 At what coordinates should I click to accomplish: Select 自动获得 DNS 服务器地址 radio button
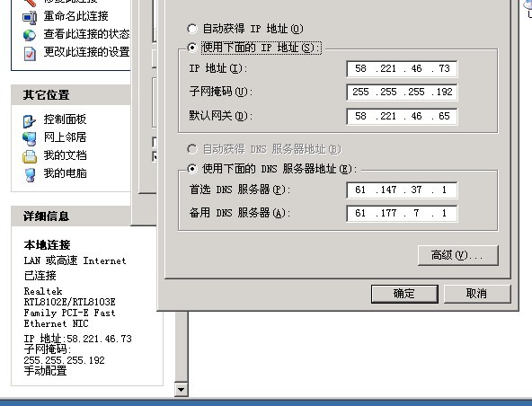pos(192,149)
